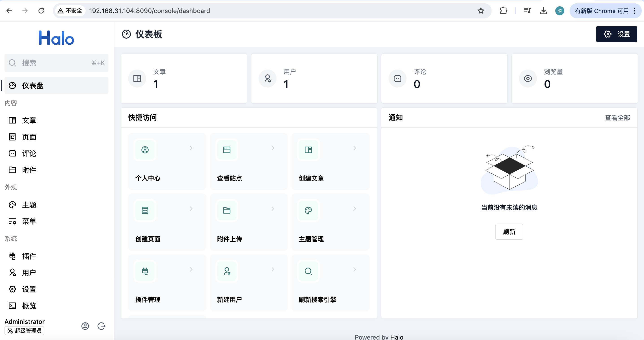Screen dimensions: 644x340
Task: Open Chrome's three-dot menu
Action: pos(635,11)
